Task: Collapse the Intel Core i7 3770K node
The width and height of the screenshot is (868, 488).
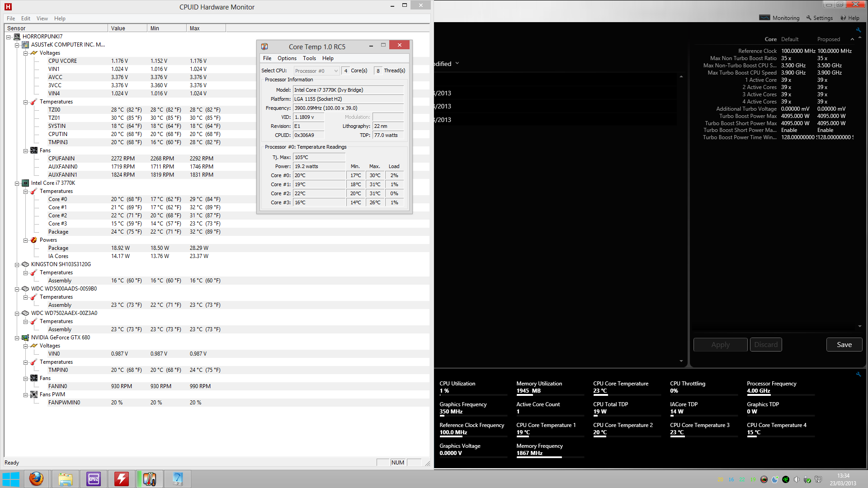Action: (17, 183)
